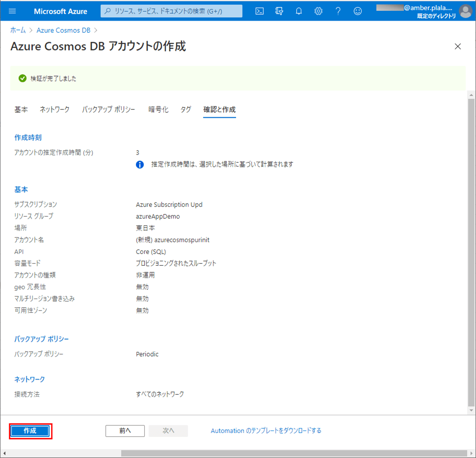The height and width of the screenshot is (458, 476).
Task: Open the portal settings gear
Action: tap(318, 11)
